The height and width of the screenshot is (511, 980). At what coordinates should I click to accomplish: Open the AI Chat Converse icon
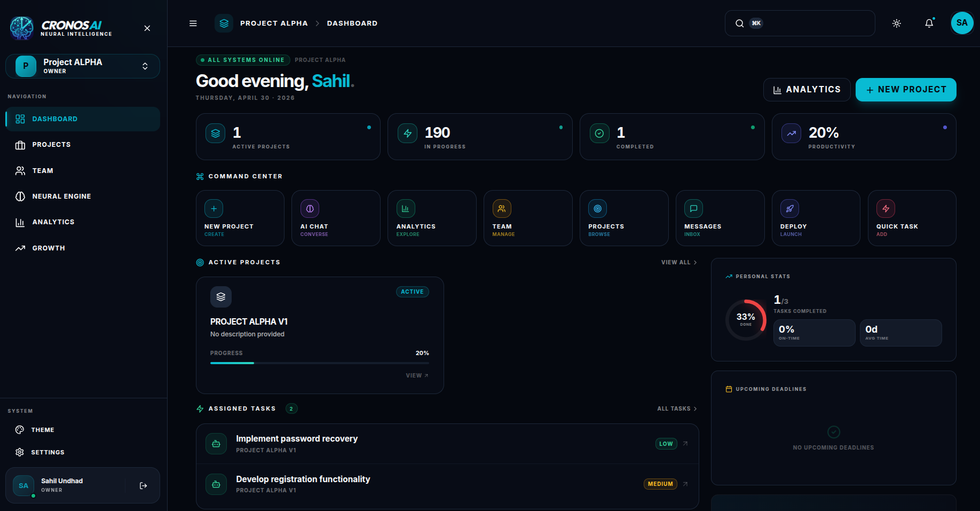click(310, 209)
